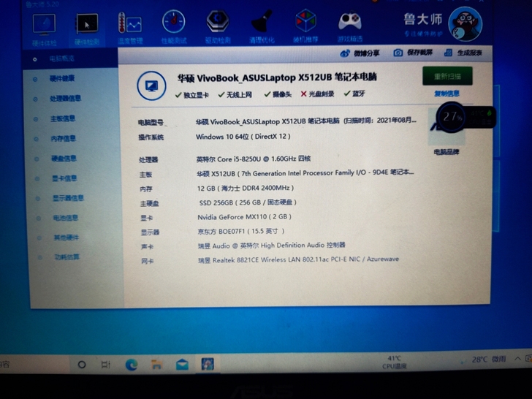
Task: Click 保存截屏 camera screenshot button
Action: [x=413, y=53]
